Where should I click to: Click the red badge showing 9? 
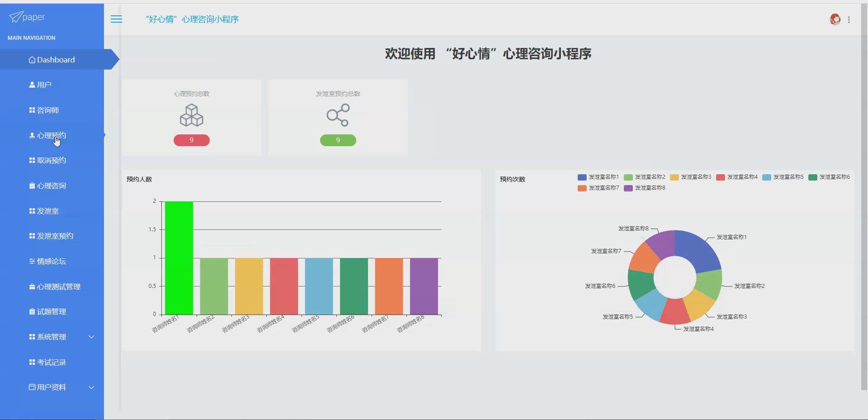point(192,140)
